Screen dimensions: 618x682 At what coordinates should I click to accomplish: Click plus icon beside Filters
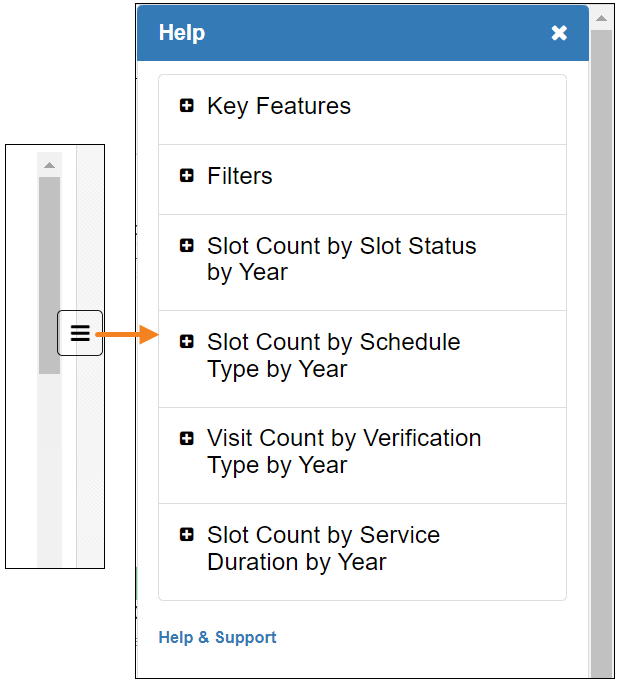click(187, 176)
